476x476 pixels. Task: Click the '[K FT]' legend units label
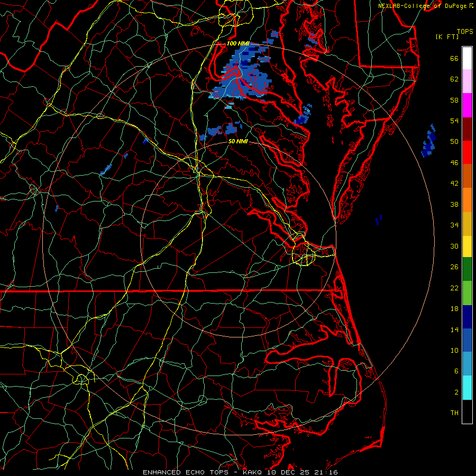coord(447,36)
